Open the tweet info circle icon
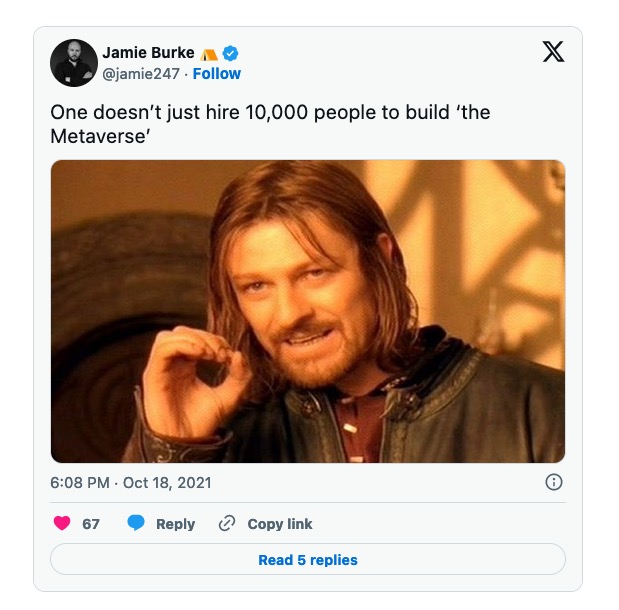This screenshot has width=619, height=610. (x=553, y=482)
